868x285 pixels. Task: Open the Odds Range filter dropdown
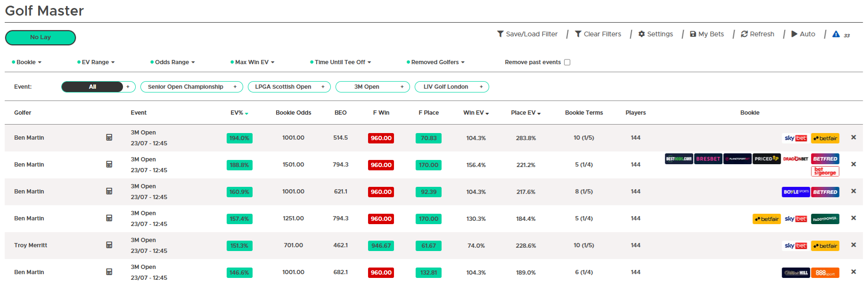[x=172, y=62]
